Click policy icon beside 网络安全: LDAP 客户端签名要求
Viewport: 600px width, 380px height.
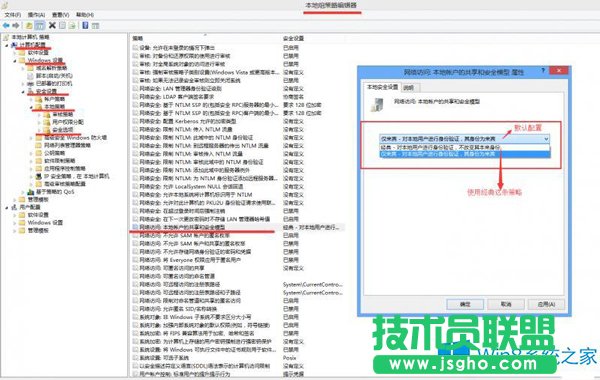135,97
